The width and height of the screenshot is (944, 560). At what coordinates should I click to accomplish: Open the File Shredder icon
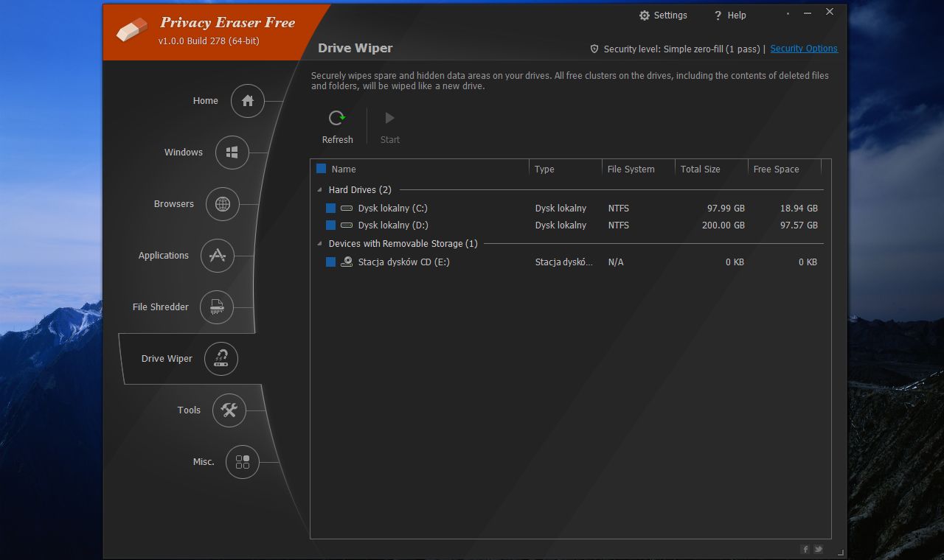(x=217, y=307)
